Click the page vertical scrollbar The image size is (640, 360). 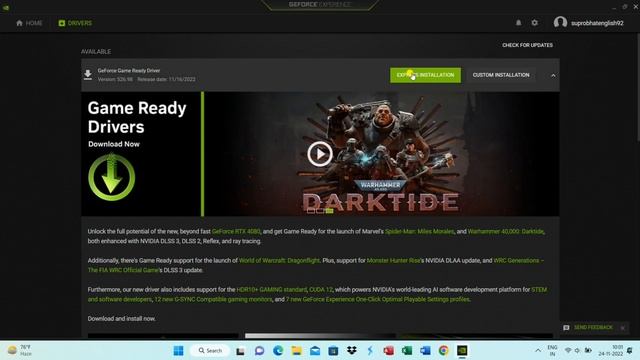[638, 88]
